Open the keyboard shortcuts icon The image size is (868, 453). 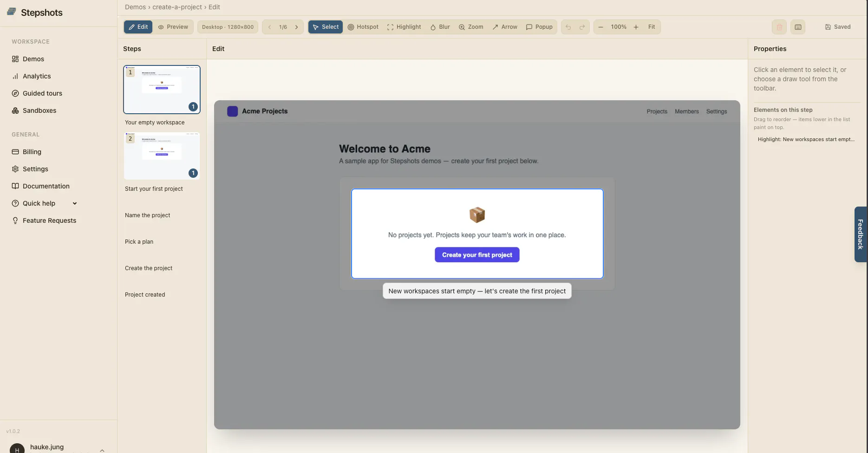(798, 27)
